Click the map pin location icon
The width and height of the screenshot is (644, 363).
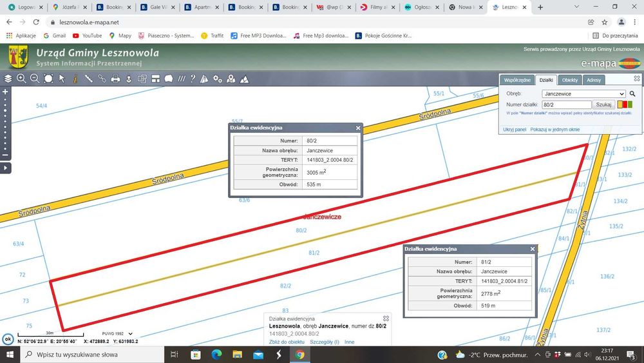231,79
